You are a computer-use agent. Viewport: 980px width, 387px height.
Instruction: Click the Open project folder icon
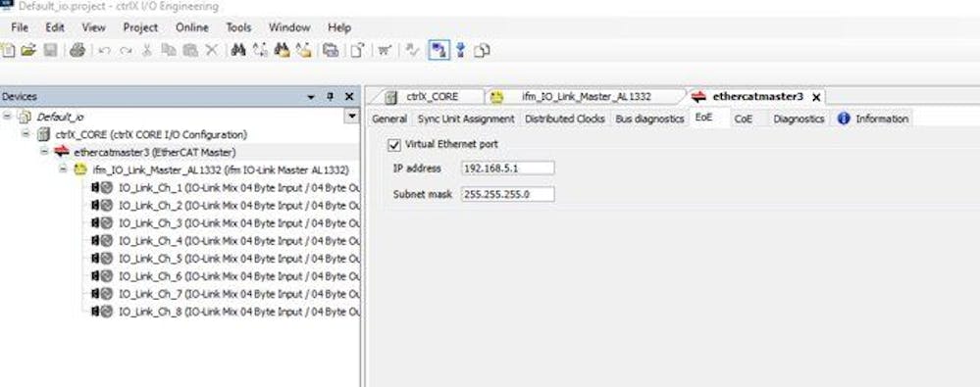[x=28, y=51]
